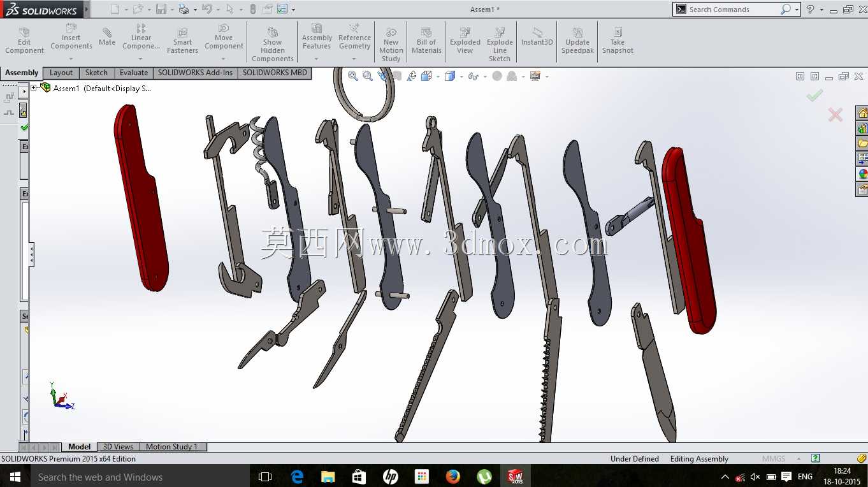
Task: Select the Mate tool
Action: 107,37
